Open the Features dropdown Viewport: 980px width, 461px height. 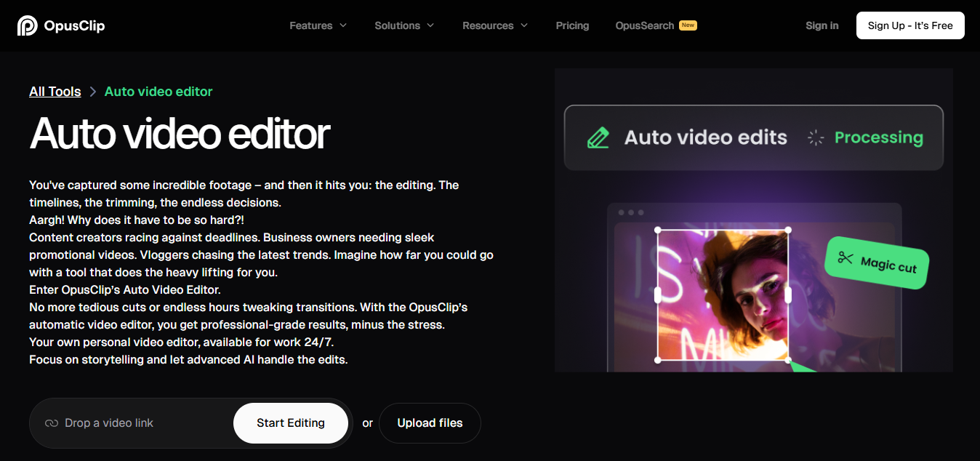tap(318, 25)
